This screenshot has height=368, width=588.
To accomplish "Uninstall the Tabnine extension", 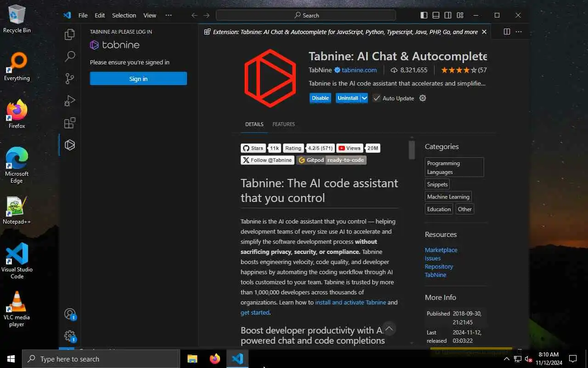I will pos(348,98).
